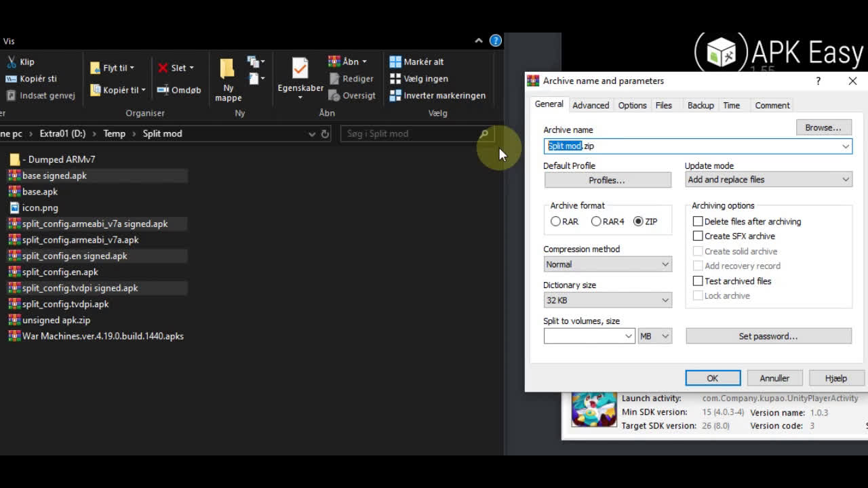Click the refresh icon beside address bar
Screen dimensions: 868x488
coord(325,134)
